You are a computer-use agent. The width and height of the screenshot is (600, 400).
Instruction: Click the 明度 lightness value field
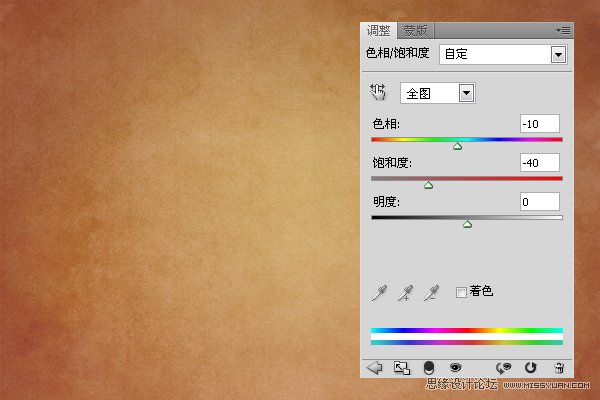pyautogui.click(x=539, y=202)
